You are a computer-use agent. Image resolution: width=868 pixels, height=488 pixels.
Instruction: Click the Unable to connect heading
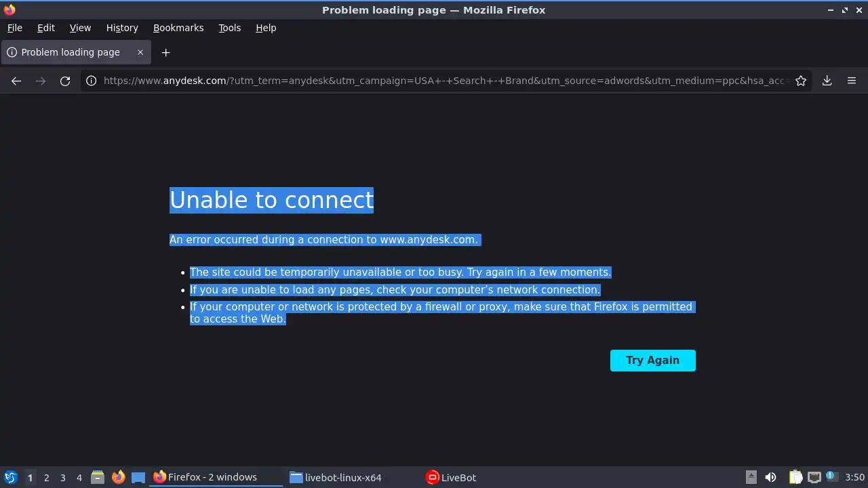point(271,200)
